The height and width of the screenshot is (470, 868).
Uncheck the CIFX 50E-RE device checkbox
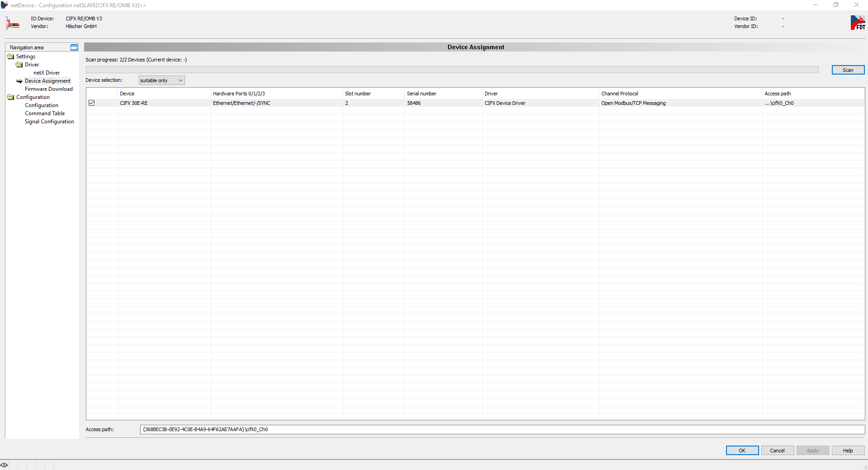[x=92, y=103]
